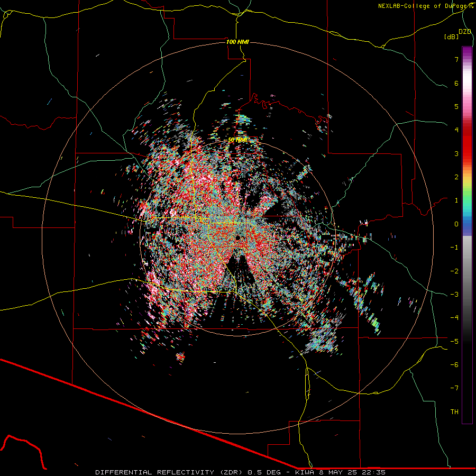
Task: Click the TH threshold label in legend
Action: (x=454, y=411)
